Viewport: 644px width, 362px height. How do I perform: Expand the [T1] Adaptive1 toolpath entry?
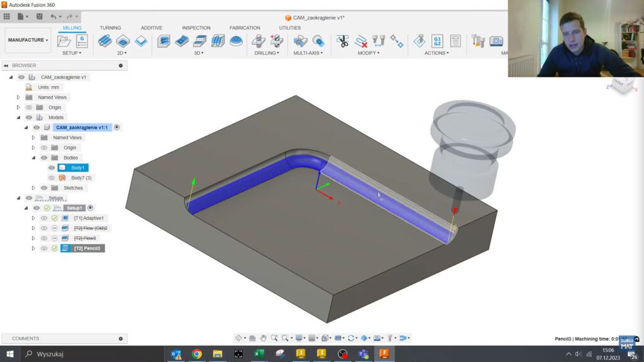coord(33,218)
